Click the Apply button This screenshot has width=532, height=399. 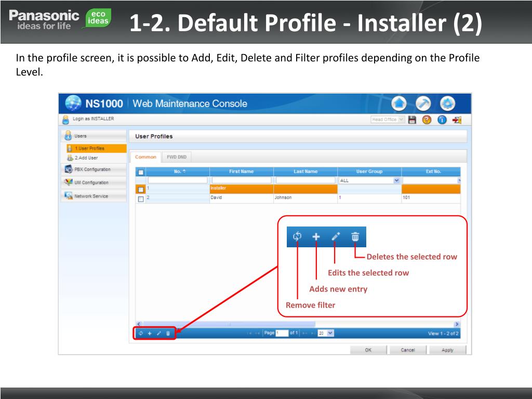(x=447, y=350)
